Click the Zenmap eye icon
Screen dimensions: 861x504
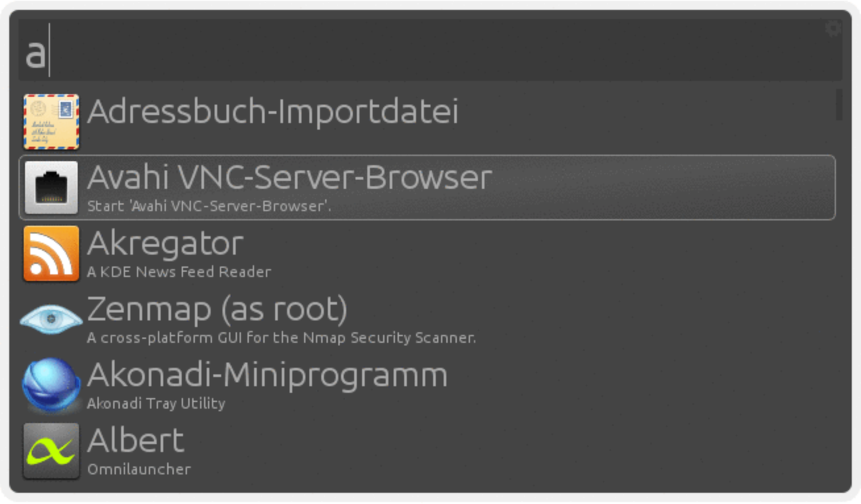(x=51, y=319)
